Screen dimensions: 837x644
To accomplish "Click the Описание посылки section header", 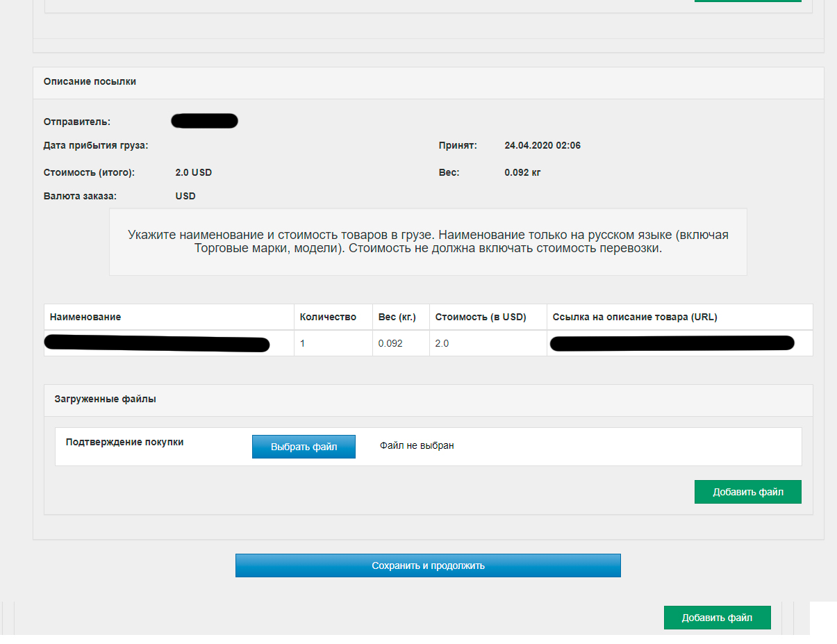I will (x=90, y=81).
